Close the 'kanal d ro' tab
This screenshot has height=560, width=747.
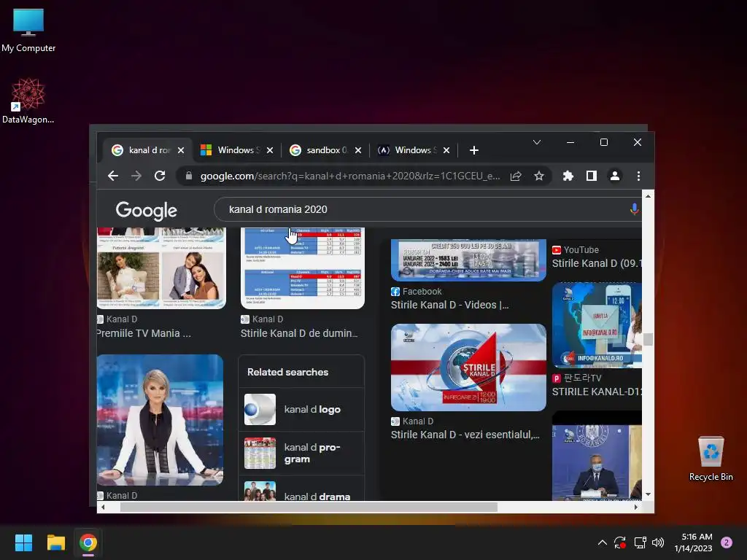(181, 150)
